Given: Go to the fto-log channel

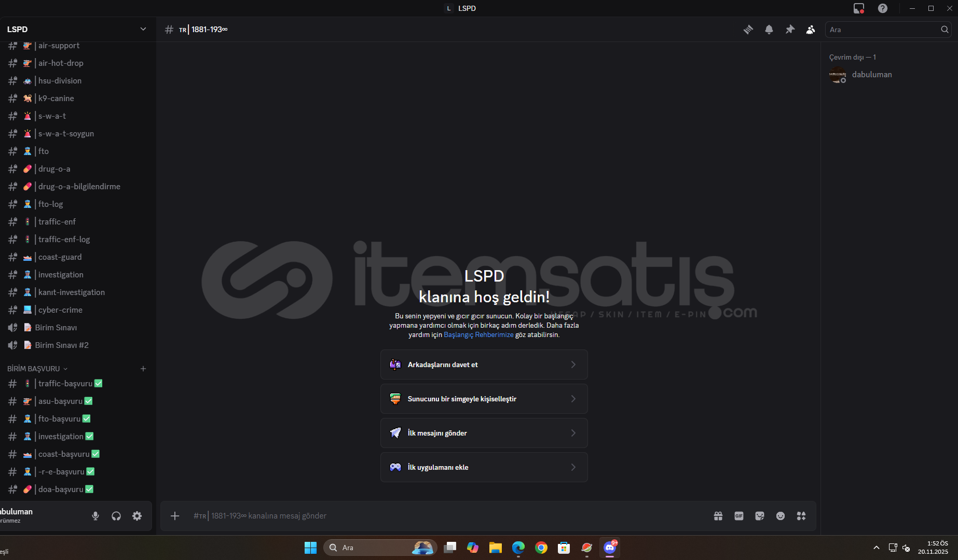Looking at the screenshot, I should pos(78,204).
